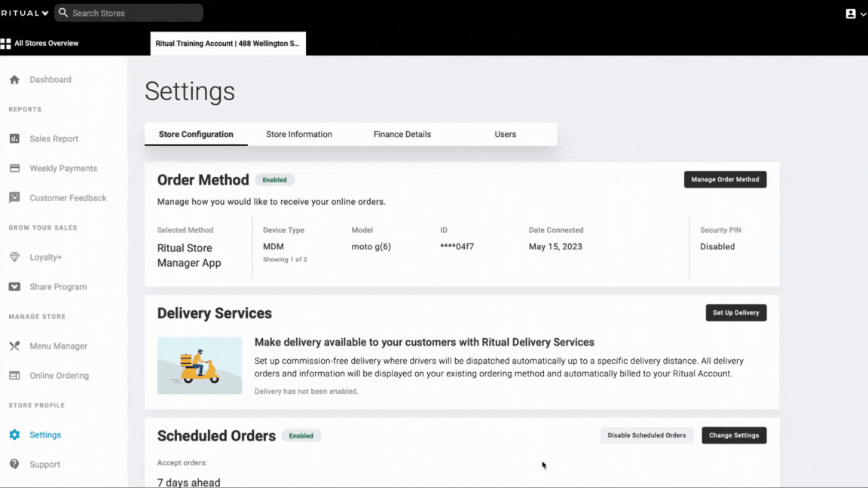The image size is (868, 488).
Task: Click the Menu Manager utensils icon
Action: (x=14, y=346)
